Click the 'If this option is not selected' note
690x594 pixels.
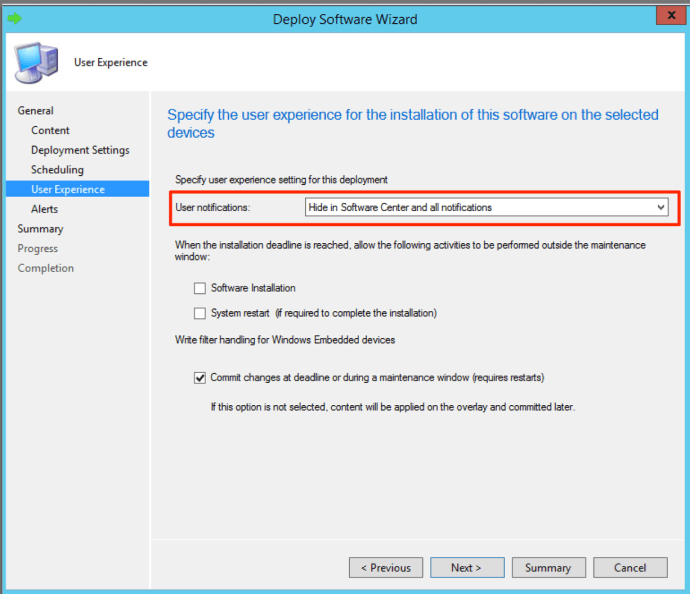tap(393, 407)
